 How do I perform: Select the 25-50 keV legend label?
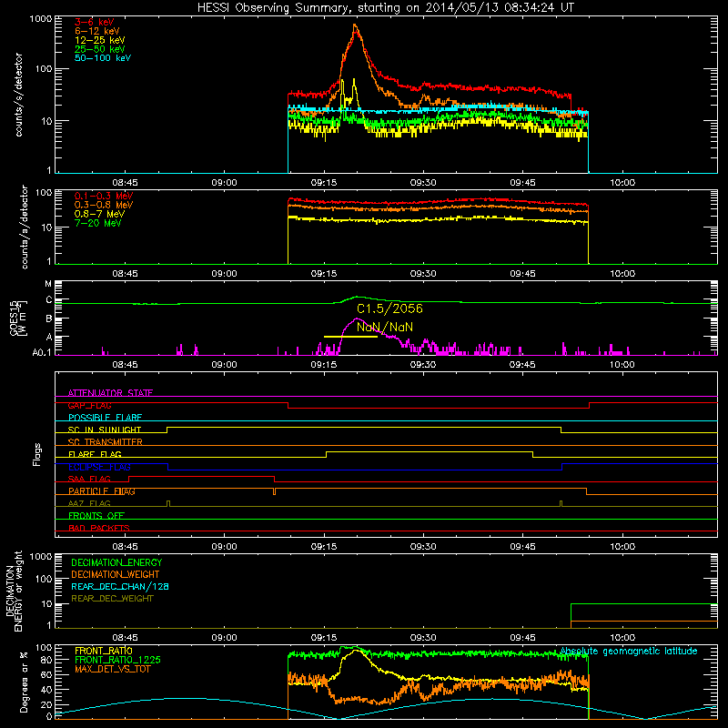(x=99, y=49)
